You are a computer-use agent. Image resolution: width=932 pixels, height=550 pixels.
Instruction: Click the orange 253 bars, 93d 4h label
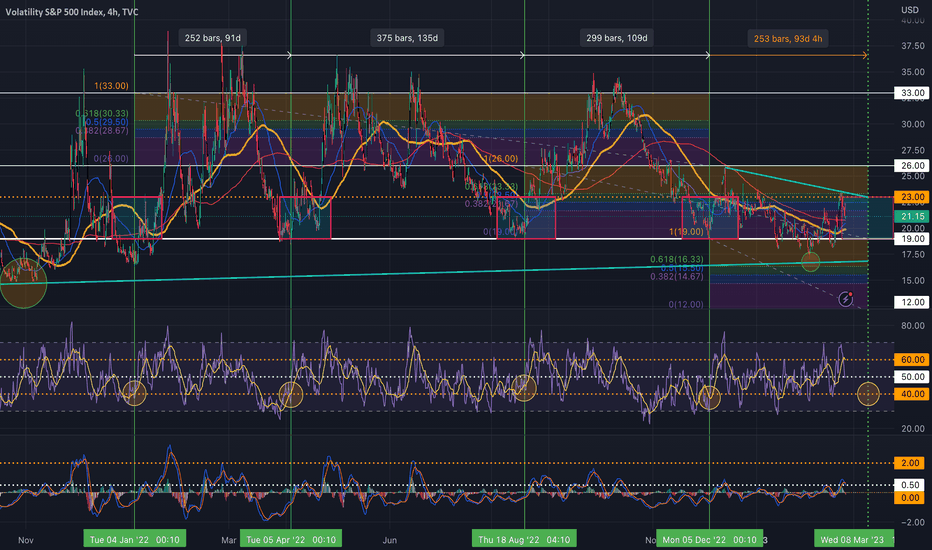click(x=788, y=39)
